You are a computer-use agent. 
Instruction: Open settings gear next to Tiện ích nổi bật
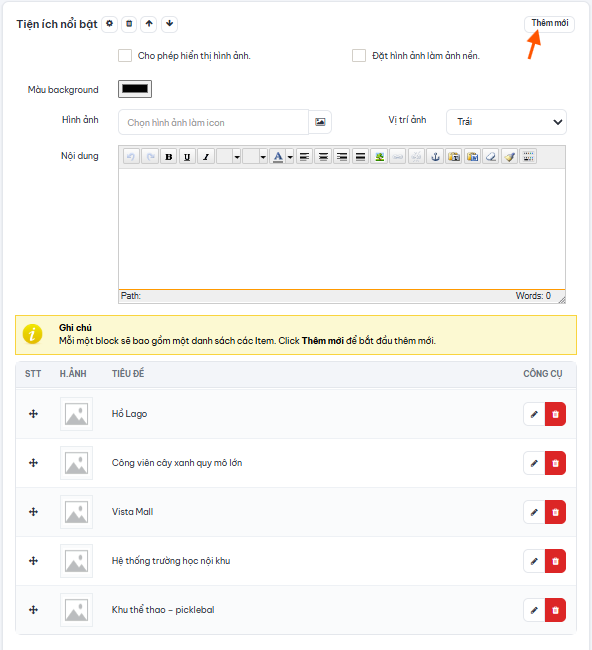coord(109,24)
